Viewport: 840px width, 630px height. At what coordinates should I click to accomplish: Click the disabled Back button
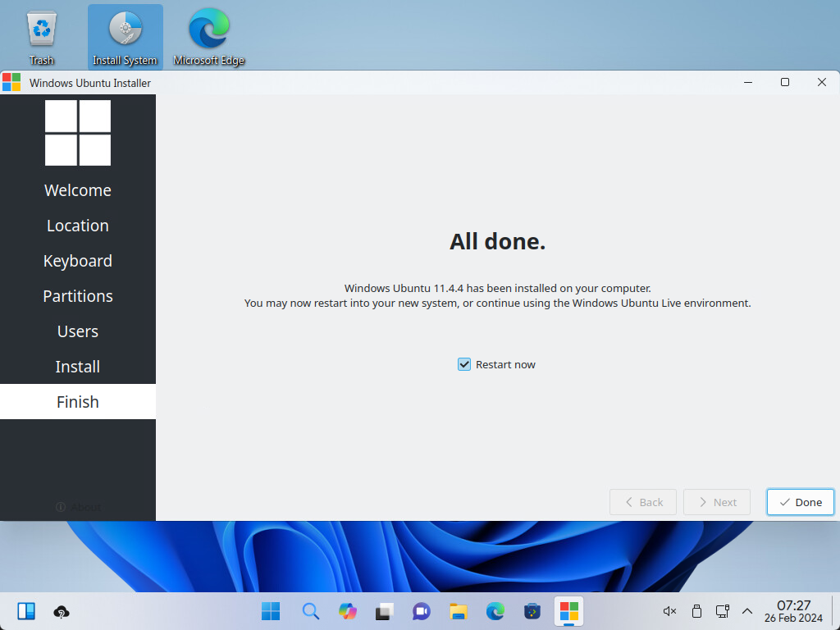coord(643,502)
